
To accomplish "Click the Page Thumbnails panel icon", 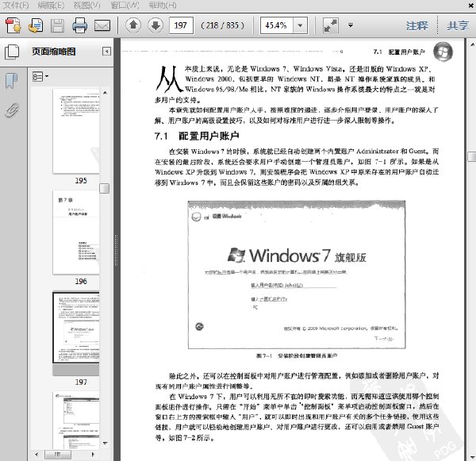I will point(12,52).
